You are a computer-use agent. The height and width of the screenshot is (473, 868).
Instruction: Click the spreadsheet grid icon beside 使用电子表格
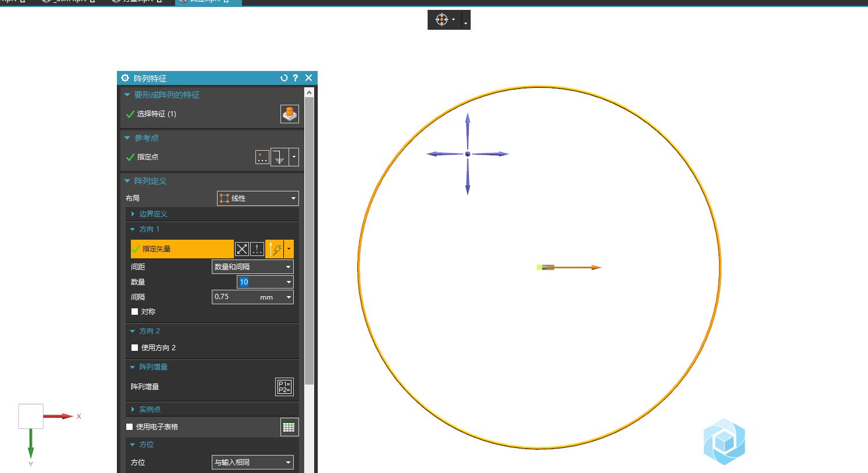(x=289, y=427)
